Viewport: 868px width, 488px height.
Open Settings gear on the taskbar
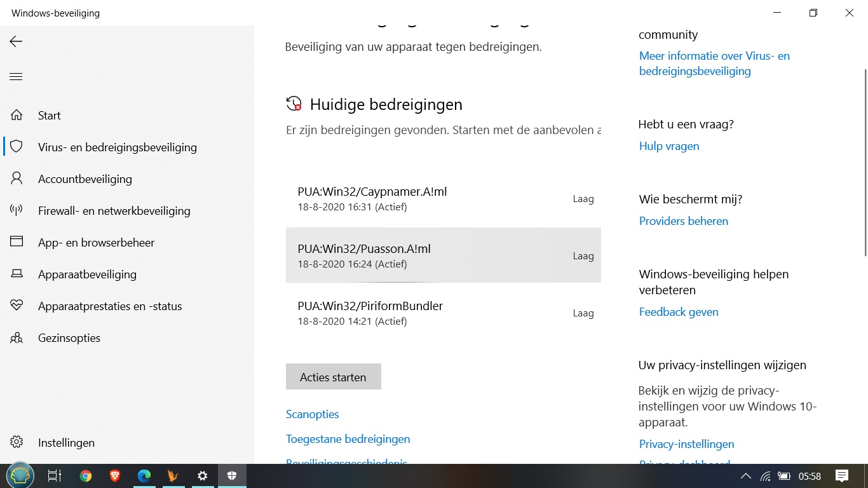202,475
